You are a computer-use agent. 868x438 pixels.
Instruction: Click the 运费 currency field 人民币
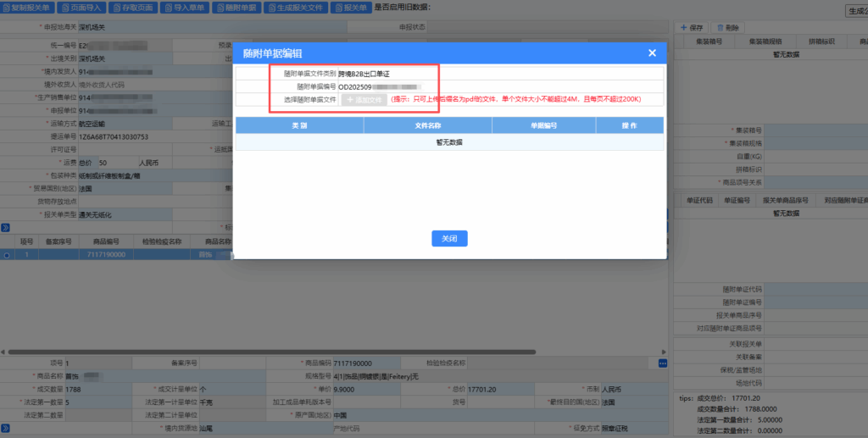[x=155, y=164]
